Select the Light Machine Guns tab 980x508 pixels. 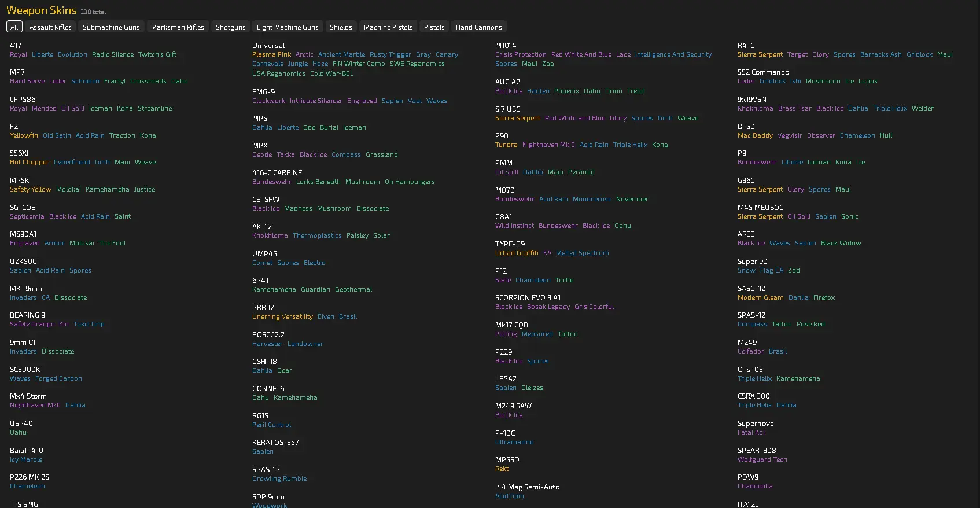tap(288, 27)
